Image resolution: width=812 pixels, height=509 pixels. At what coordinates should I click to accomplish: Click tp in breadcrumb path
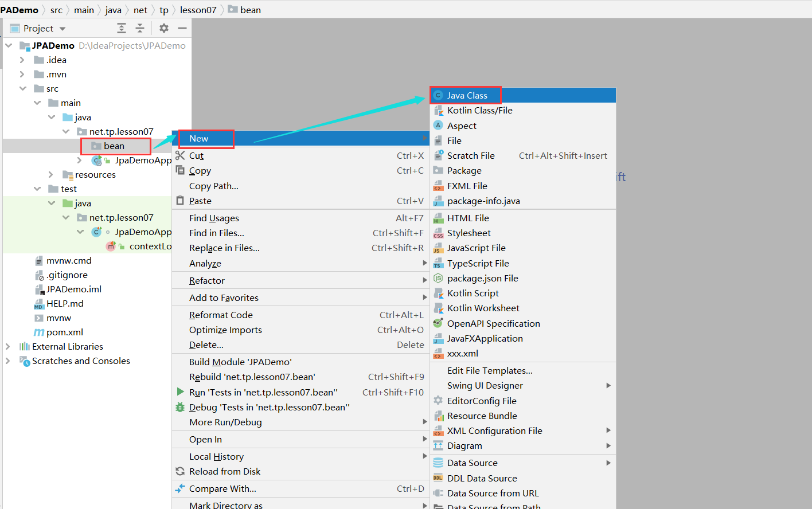[164, 10]
